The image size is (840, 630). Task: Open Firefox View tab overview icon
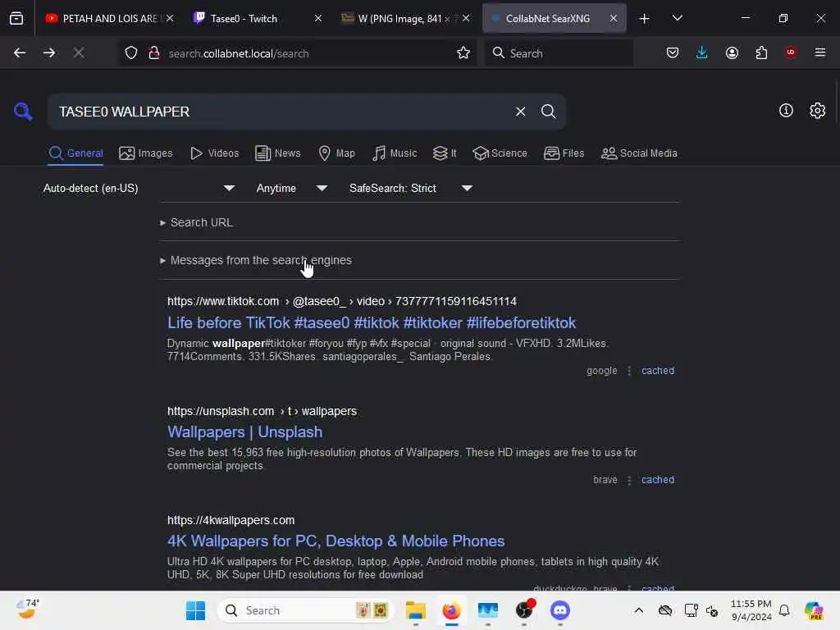click(16, 18)
